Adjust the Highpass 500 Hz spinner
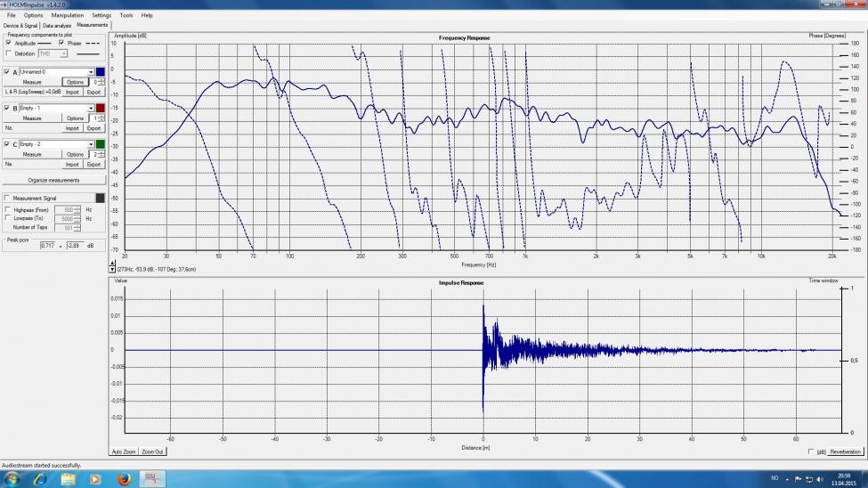The height and width of the screenshot is (488, 868). coord(77,210)
